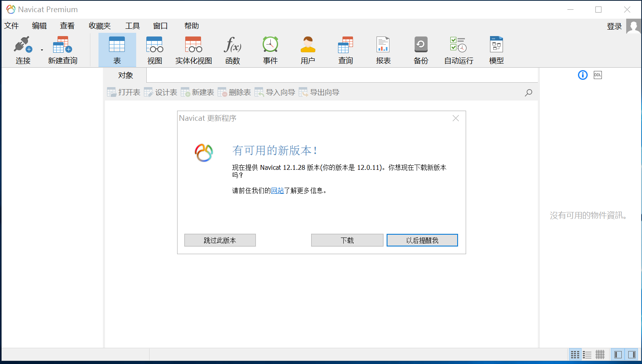Toggle the left navigation pane
642x364 pixels.
618,355
